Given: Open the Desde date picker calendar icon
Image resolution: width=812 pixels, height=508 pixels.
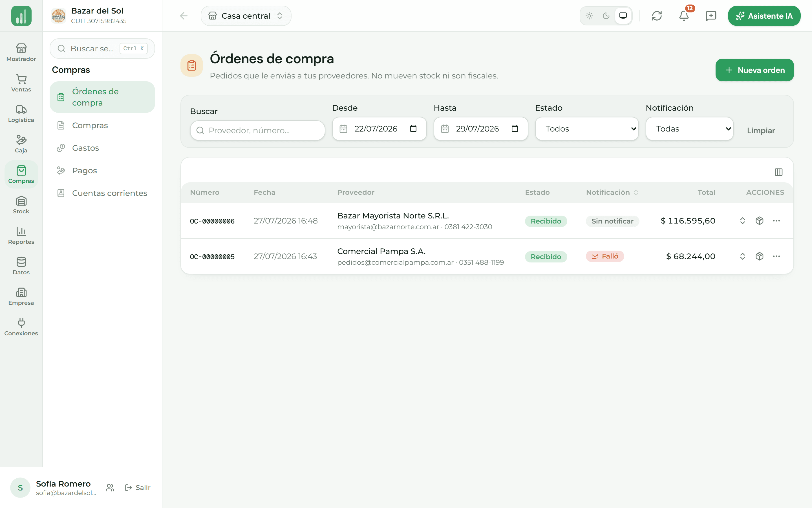Looking at the screenshot, I should [413, 129].
